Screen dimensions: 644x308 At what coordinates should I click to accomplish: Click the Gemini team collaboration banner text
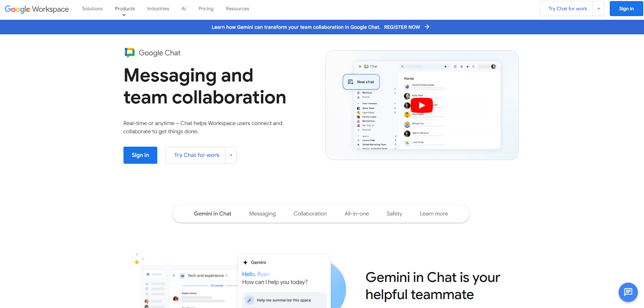(x=296, y=27)
